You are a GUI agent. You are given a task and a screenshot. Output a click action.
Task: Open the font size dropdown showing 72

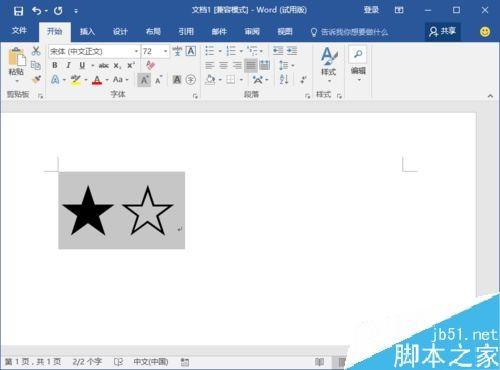(x=165, y=51)
